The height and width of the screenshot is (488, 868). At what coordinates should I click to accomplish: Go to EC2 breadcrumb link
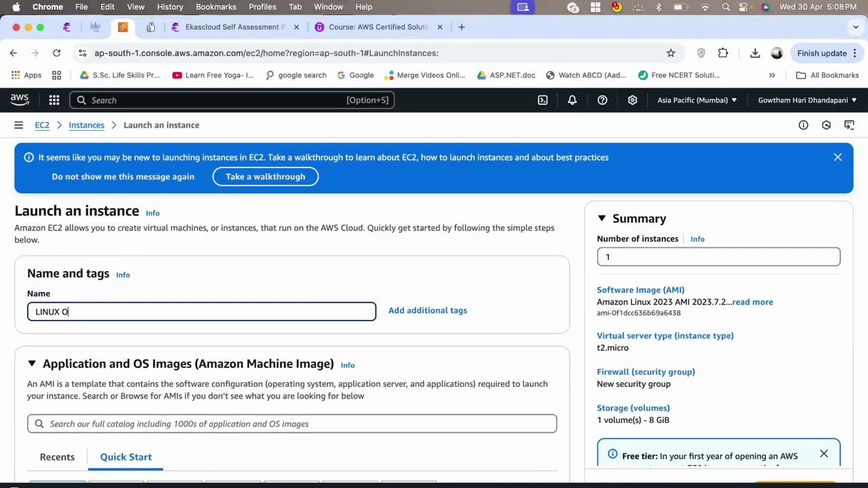[42, 125]
